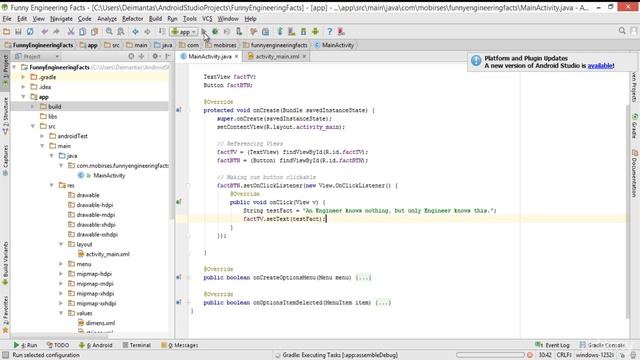Image resolution: width=640 pixels, height=360 pixels.
Task: Click the Back navigation arrow
Action: tap(135, 31)
